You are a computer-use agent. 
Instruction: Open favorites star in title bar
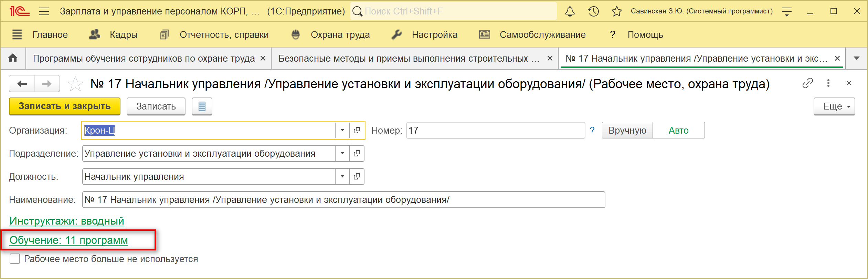point(616,11)
